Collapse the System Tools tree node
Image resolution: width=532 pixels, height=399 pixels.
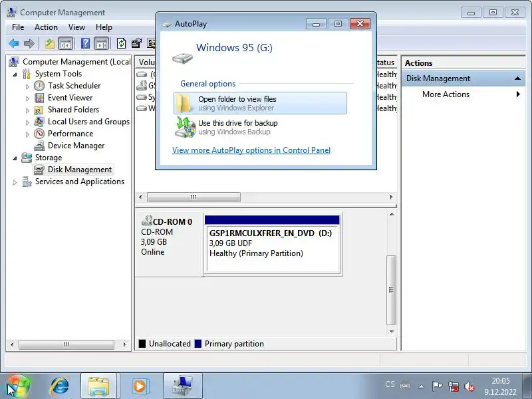point(15,74)
